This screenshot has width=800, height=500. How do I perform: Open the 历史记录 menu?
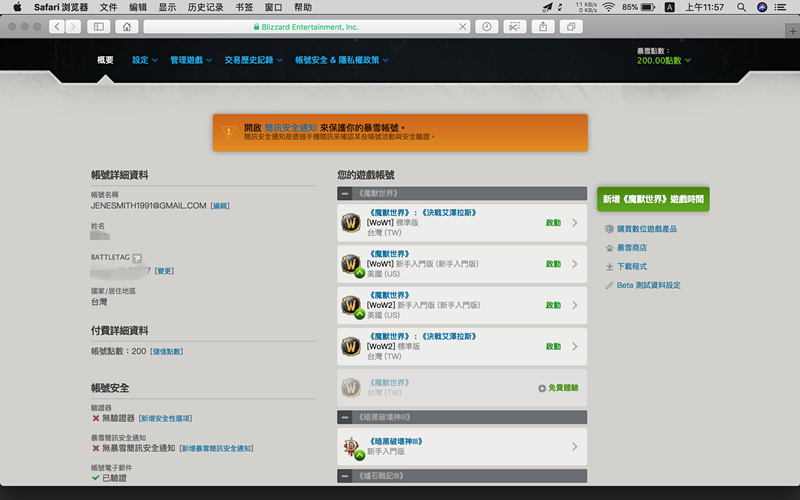tap(206, 7)
